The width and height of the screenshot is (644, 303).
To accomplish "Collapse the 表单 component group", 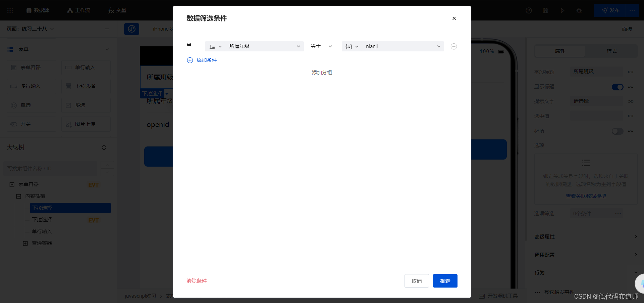I will [x=107, y=49].
